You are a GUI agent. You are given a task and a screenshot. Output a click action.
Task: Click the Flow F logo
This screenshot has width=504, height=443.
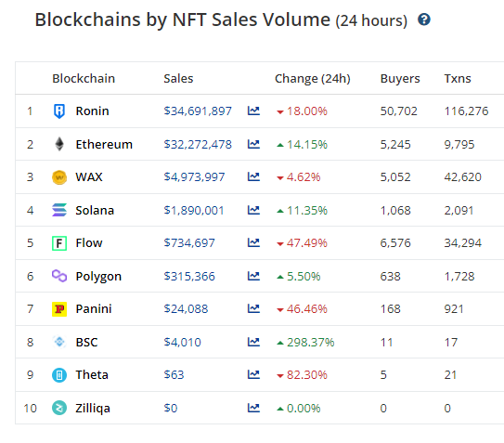coord(59,243)
